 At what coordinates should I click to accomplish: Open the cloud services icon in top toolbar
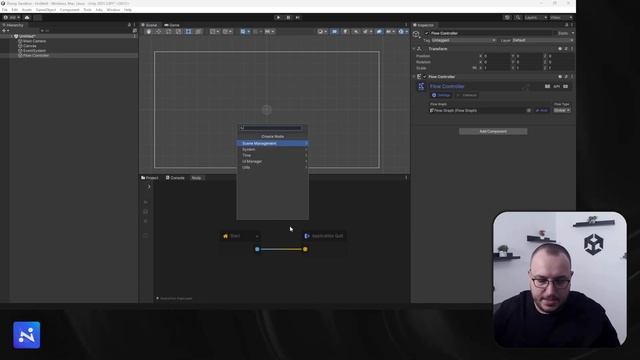[x=27, y=18]
